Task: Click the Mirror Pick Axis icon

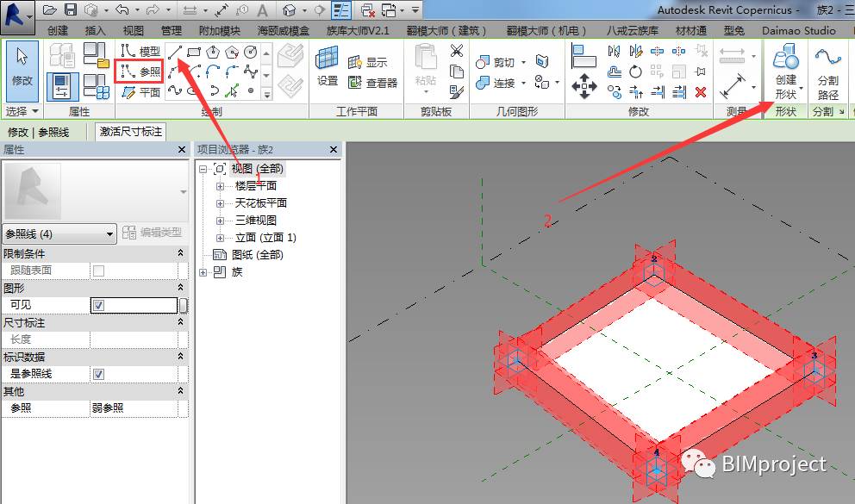Action: click(x=614, y=51)
